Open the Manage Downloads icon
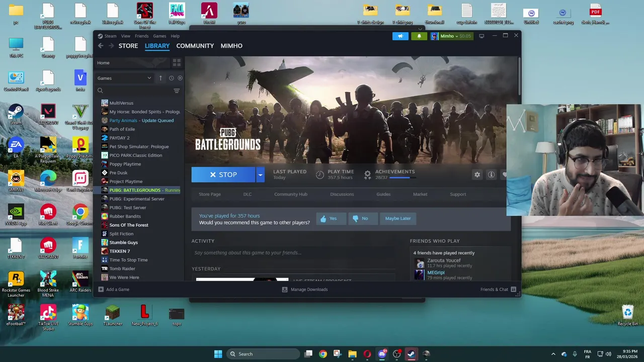Image resolution: width=644 pixels, height=362 pixels. point(285,290)
